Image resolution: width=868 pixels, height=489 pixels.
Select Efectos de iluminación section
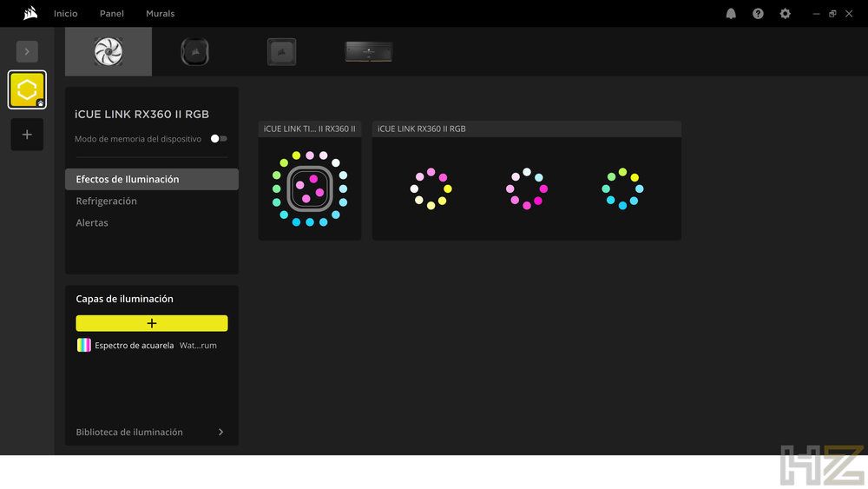pyautogui.click(x=152, y=180)
